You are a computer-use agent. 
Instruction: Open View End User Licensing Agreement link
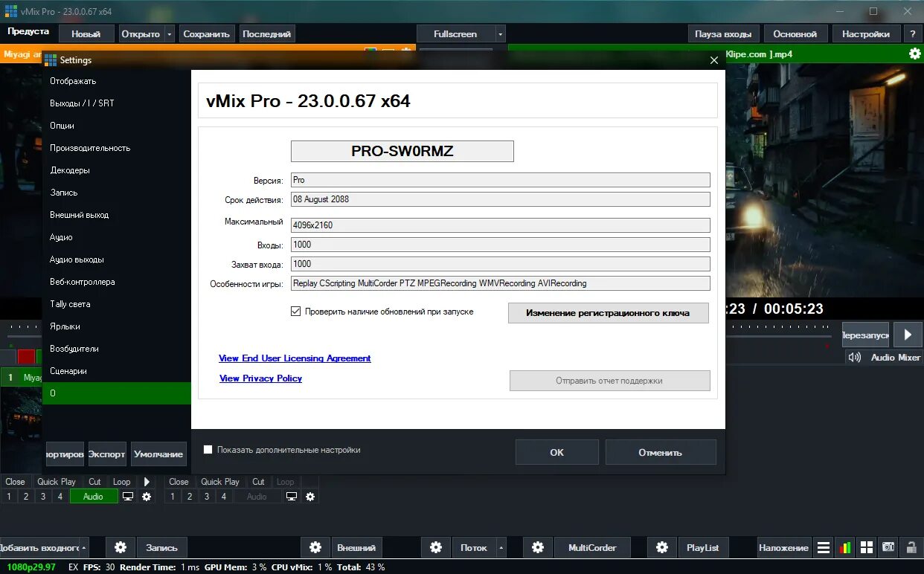(x=295, y=358)
